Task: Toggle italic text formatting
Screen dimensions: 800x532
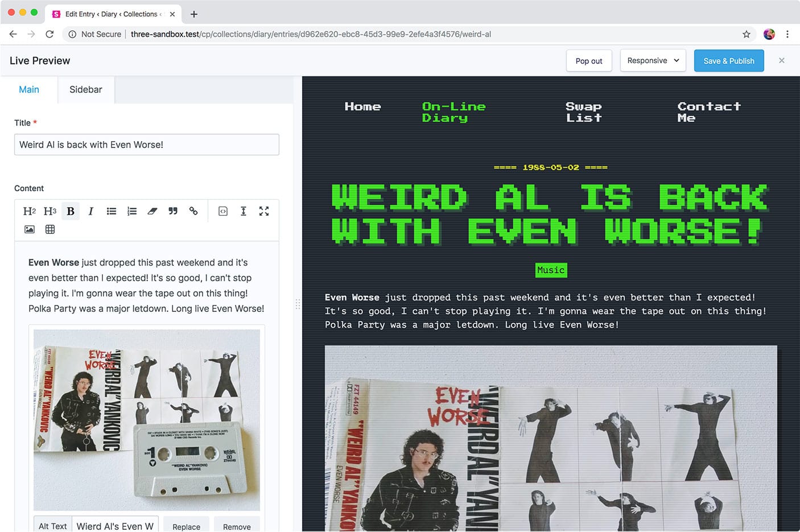Action: click(90, 211)
